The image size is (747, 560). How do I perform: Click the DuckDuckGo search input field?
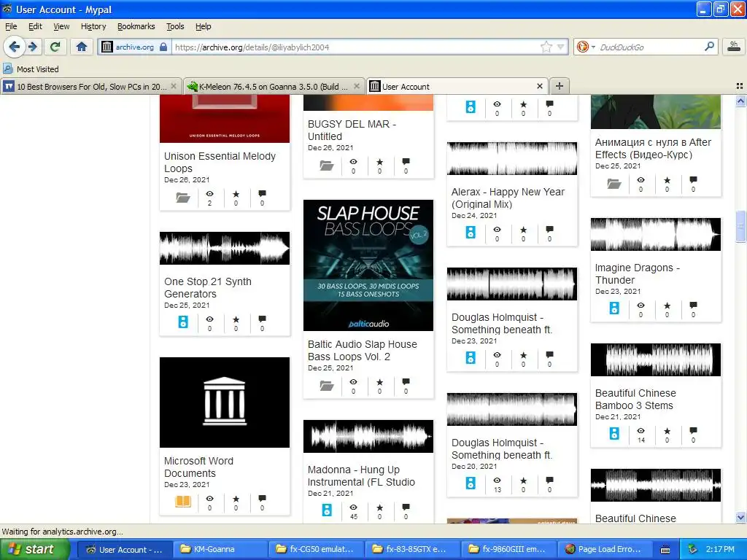[649, 47]
